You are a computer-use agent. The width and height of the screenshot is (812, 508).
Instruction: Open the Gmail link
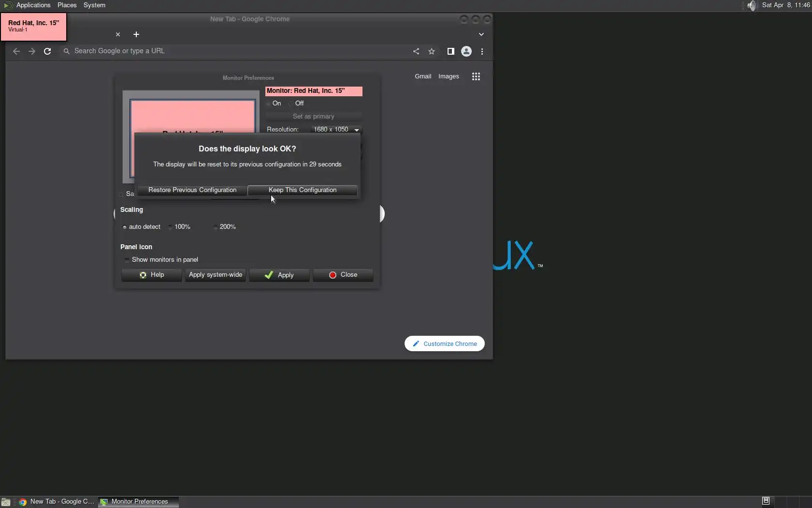click(423, 76)
